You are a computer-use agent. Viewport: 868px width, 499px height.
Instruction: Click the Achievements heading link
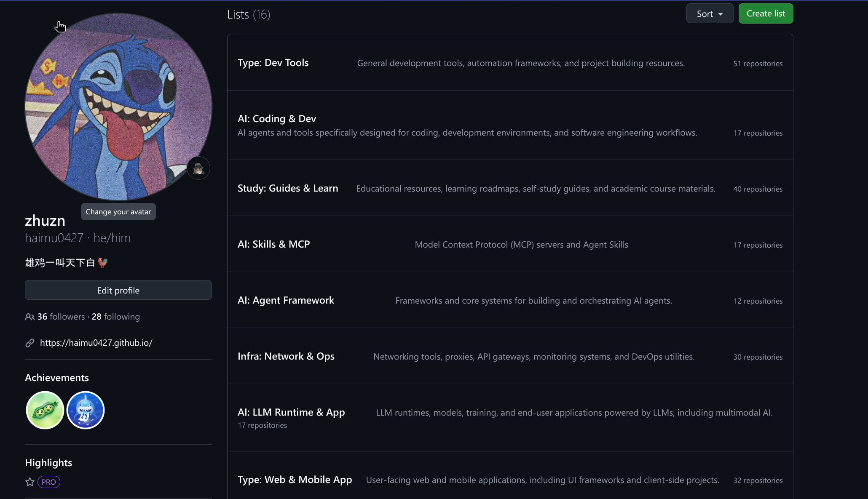point(57,378)
